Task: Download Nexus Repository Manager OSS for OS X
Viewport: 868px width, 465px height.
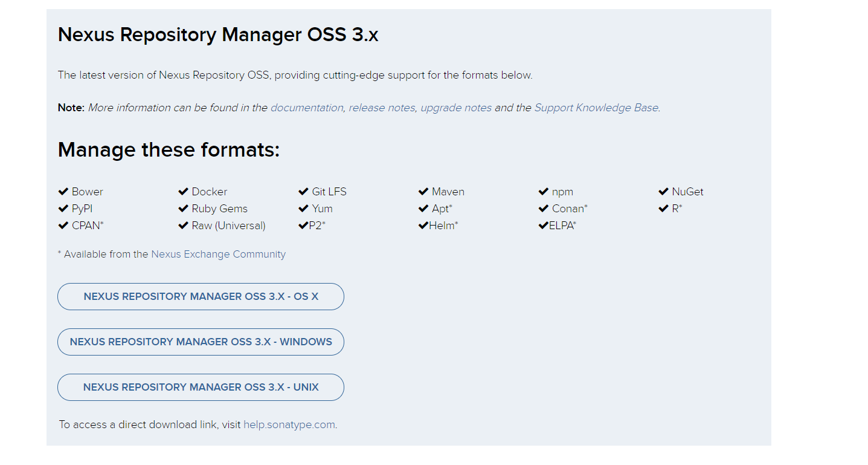Action: 201,296
